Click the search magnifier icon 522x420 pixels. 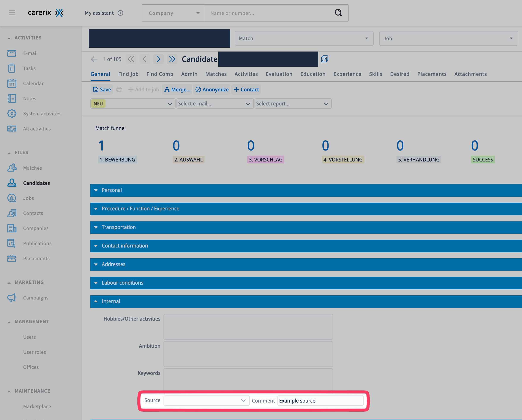coord(338,13)
